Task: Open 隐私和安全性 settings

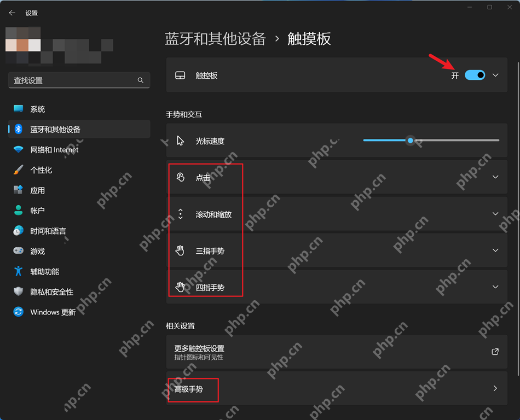Action: coord(79,291)
